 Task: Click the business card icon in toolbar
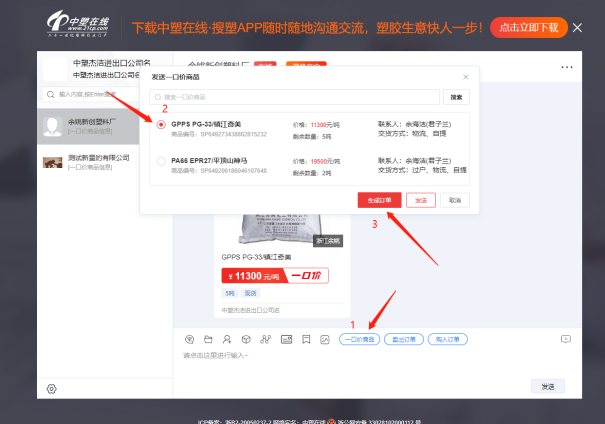286,340
